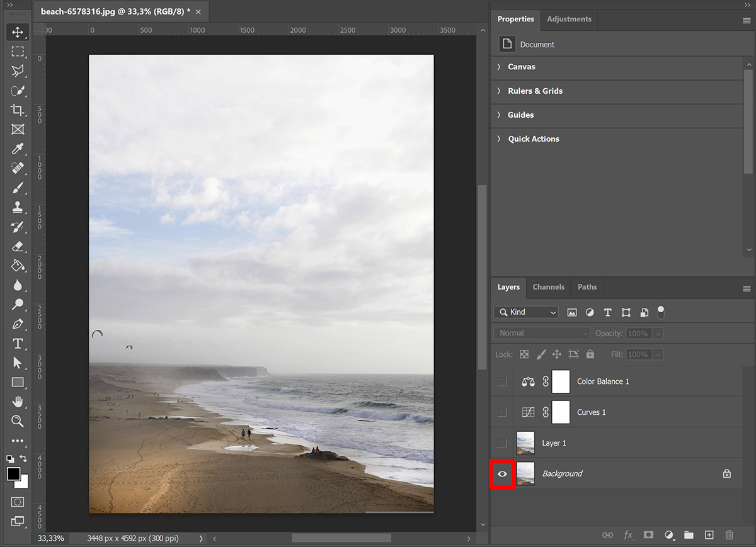Switch to the Channels tab
Screen dimensions: 756x547
[548, 287]
